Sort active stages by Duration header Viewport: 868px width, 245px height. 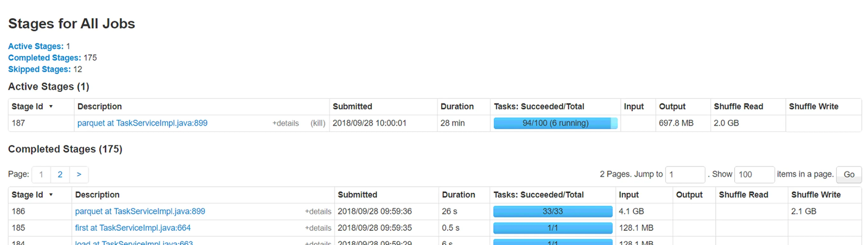pyautogui.click(x=457, y=106)
